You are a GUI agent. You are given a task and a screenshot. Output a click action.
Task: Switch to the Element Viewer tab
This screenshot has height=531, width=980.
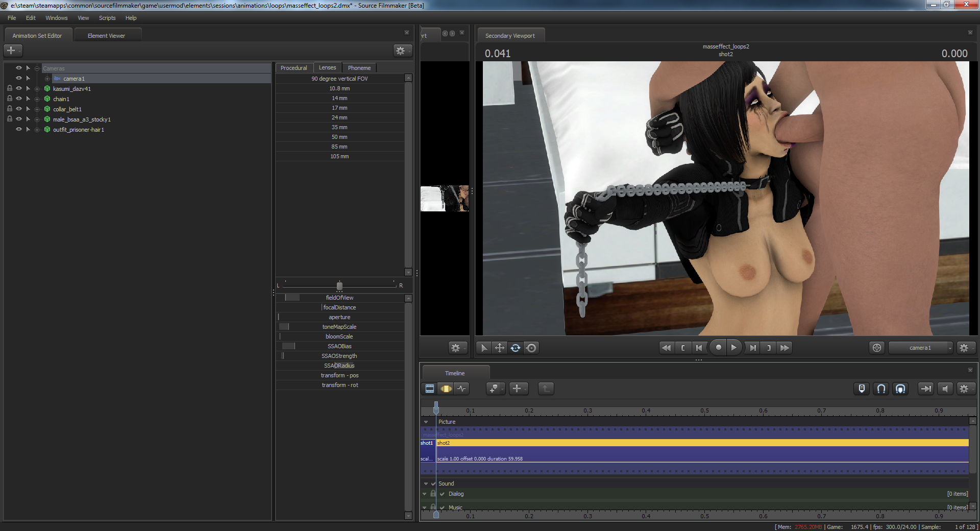106,36
